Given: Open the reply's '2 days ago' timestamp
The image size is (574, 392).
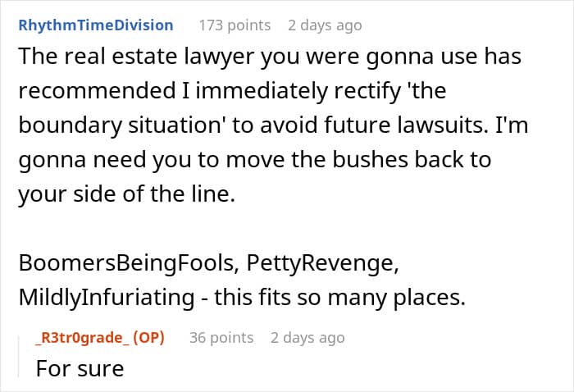Looking at the screenshot, I should click(x=307, y=337).
